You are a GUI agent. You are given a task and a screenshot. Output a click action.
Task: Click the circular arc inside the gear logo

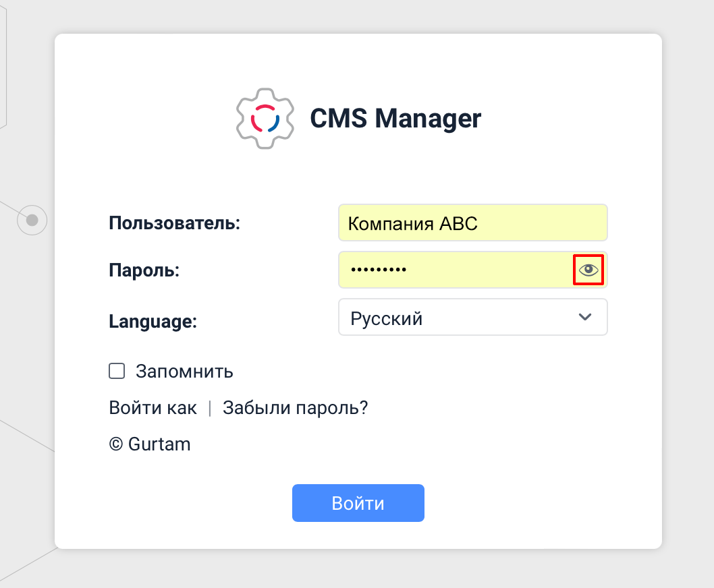pos(265,118)
